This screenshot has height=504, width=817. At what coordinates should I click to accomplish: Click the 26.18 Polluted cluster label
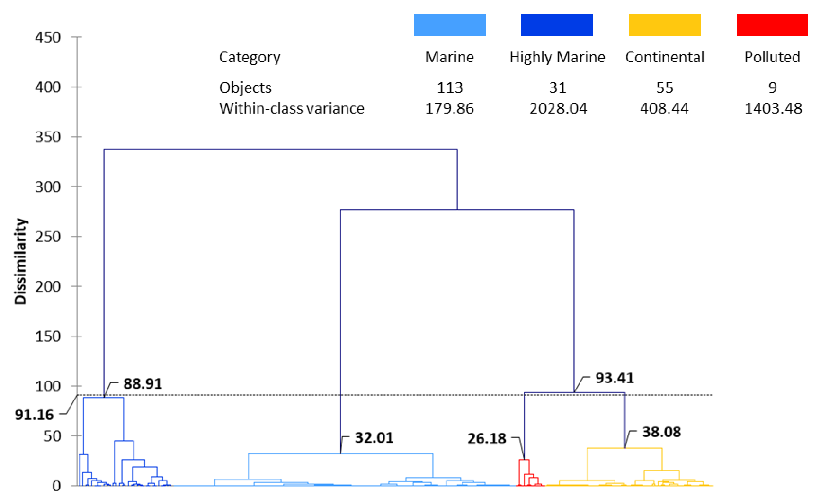tap(486, 438)
